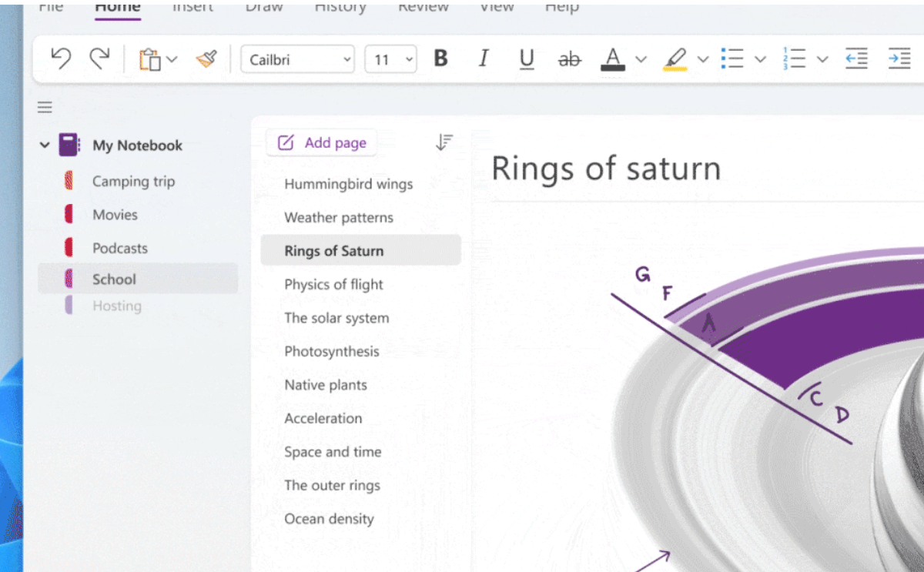This screenshot has width=924, height=572.
Task: Open the Help ribbon tab
Action: (x=561, y=7)
